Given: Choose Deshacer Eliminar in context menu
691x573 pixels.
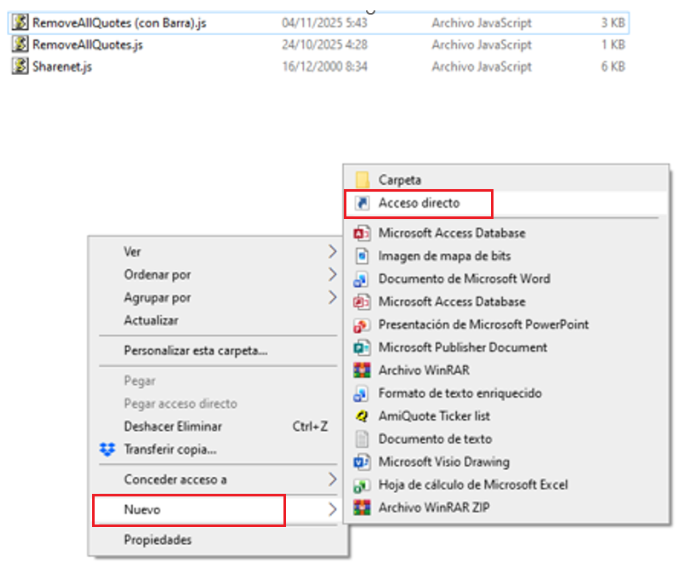Looking at the screenshot, I should click(171, 427).
